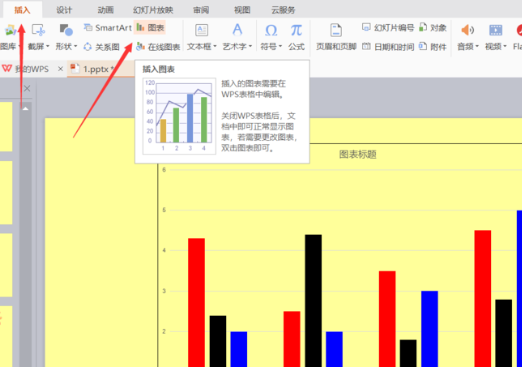Click the 图表 chart button
The height and width of the screenshot is (367, 522).
click(150, 28)
